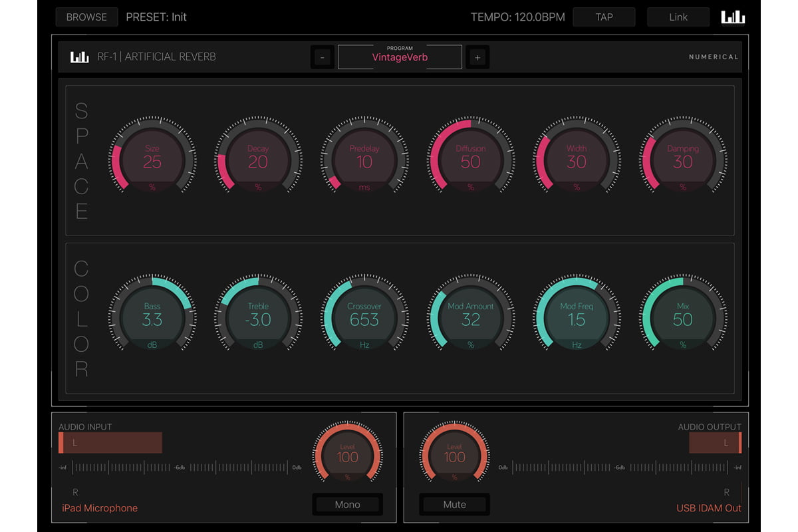This screenshot has width=798, height=532.
Task: Select previous program with minus button
Action: point(323,57)
